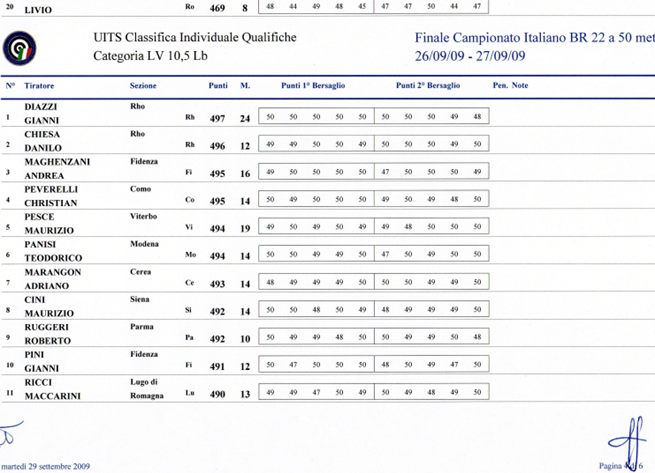Click the page number text 'Pagina'
The image size is (655, 473).
610,466
